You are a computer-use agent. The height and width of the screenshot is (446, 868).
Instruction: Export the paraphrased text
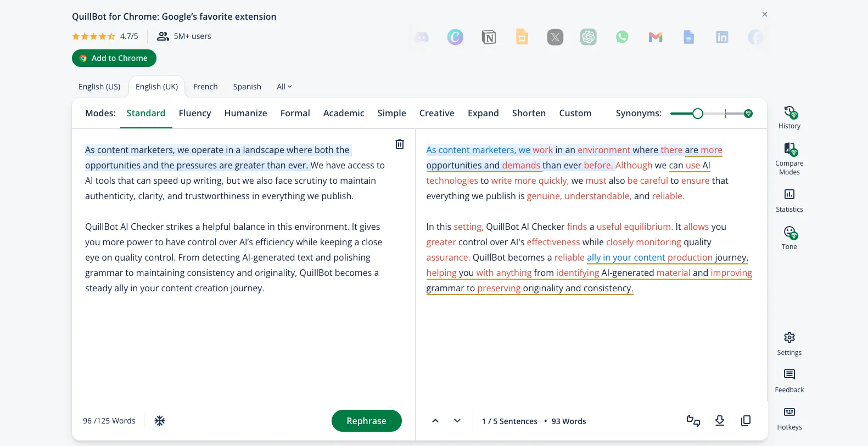pyautogui.click(x=720, y=421)
